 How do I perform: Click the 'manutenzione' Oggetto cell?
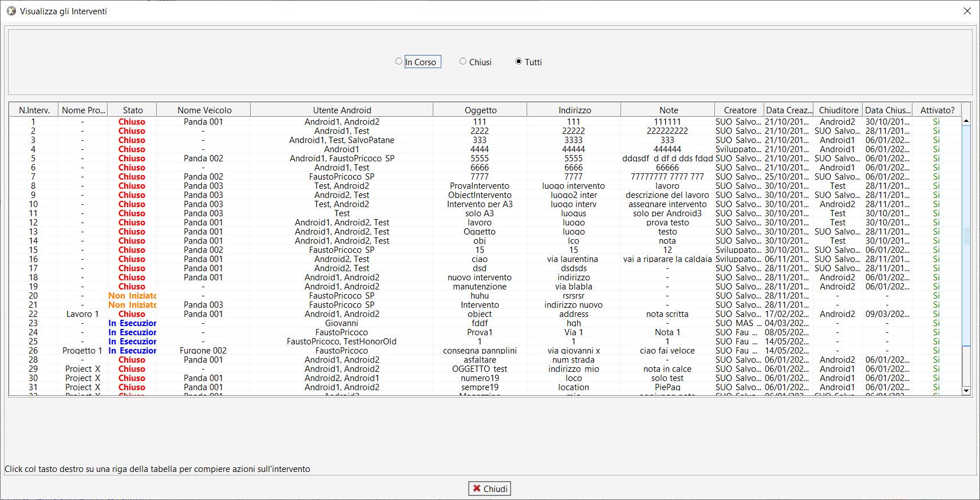(480, 287)
